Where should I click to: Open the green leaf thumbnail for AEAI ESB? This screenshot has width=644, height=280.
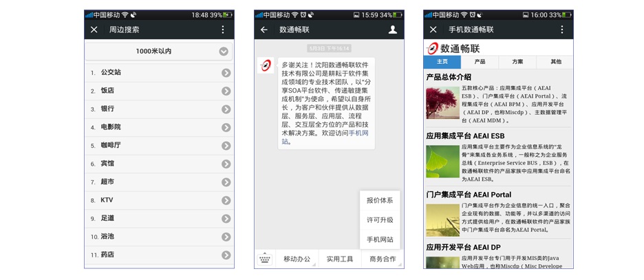click(x=442, y=162)
